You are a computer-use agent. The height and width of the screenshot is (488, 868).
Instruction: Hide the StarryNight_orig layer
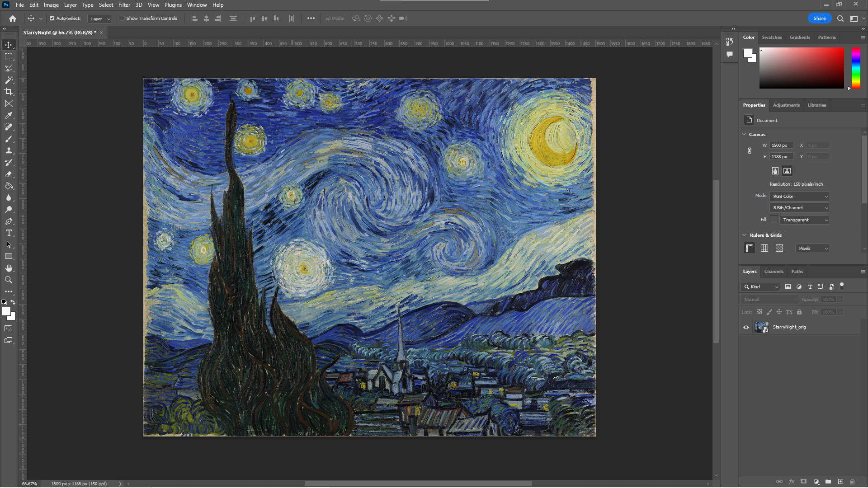(x=746, y=327)
